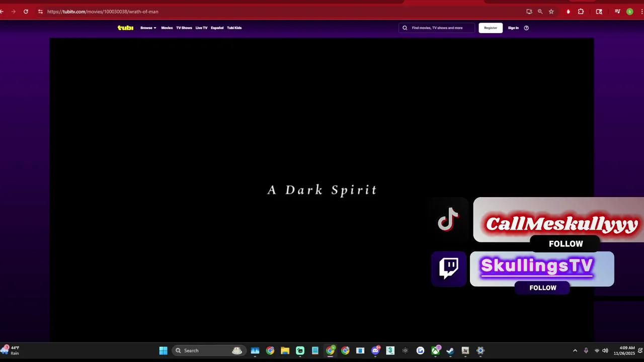The width and height of the screenshot is (644, 362).
Task: Click the Register button
Action: [x=491, y=28]
